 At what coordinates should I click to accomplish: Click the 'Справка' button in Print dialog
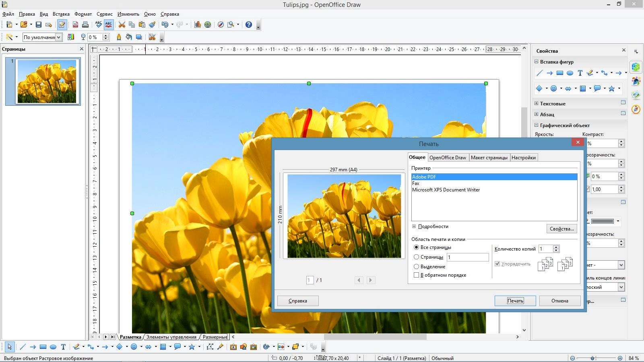click(x=298, y=301)
